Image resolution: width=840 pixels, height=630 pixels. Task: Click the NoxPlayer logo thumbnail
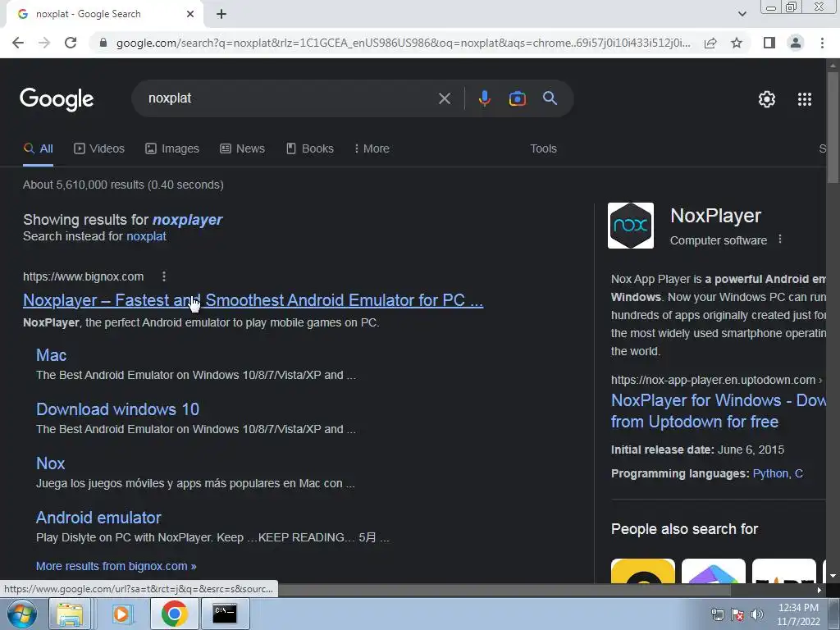tap(631, 226)
